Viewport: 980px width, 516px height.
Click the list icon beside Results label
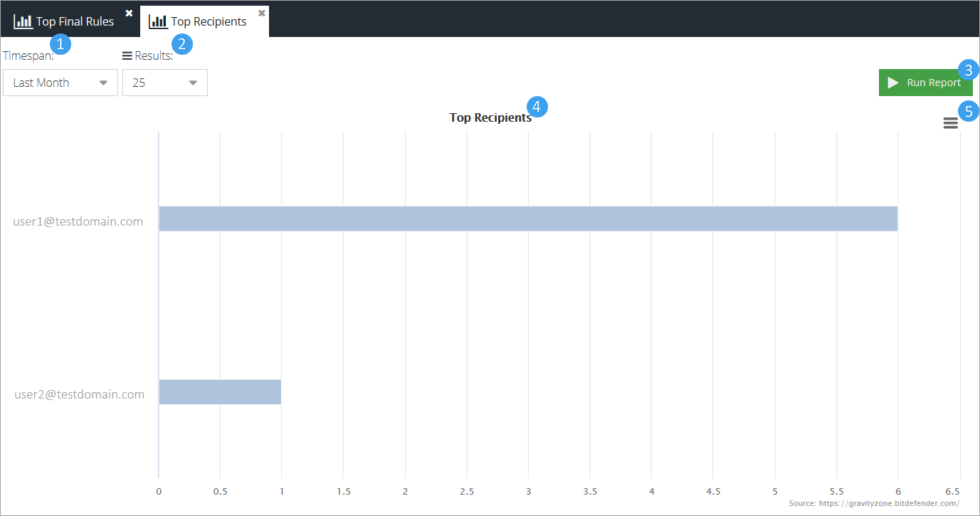[x=127, y=56]
